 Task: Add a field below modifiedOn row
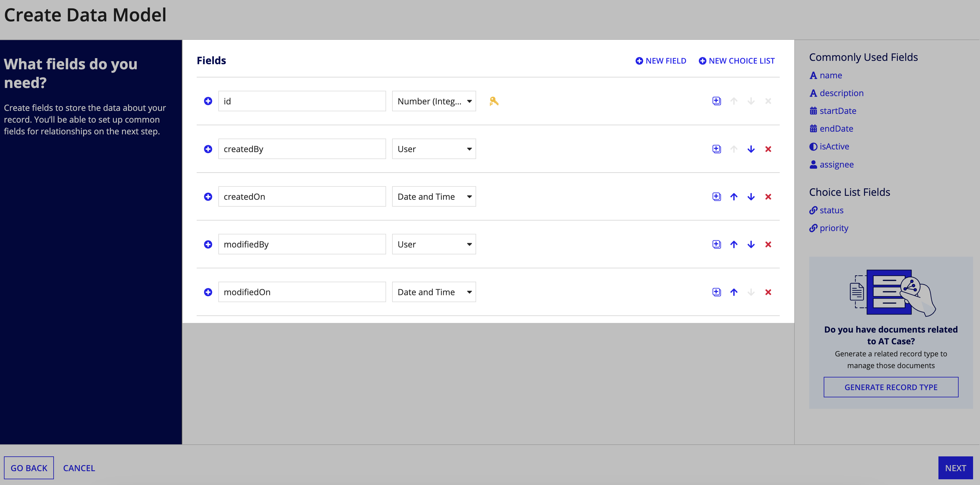click(716, 292)
